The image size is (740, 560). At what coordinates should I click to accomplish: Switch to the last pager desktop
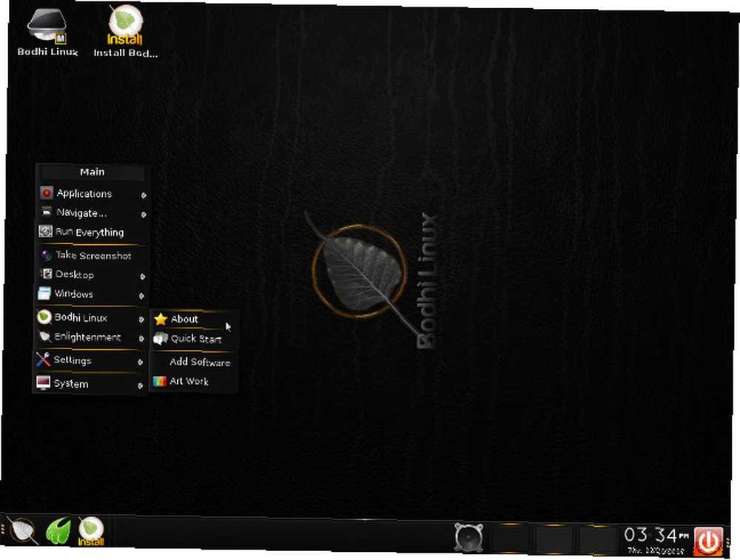(x=597, y=539)
